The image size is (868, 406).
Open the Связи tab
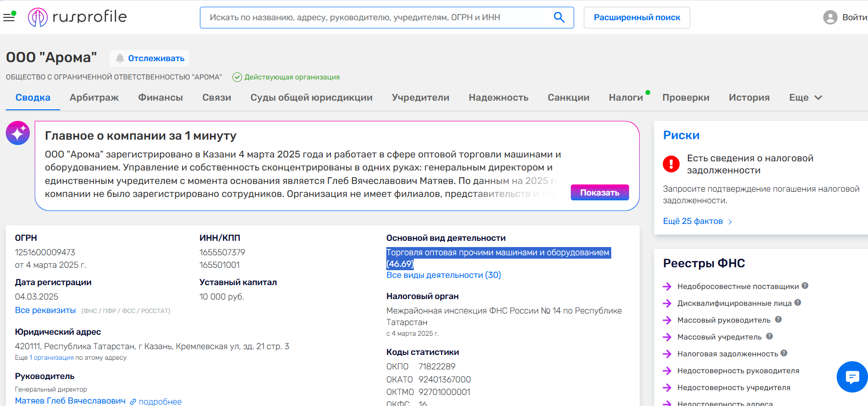(217, 97)
